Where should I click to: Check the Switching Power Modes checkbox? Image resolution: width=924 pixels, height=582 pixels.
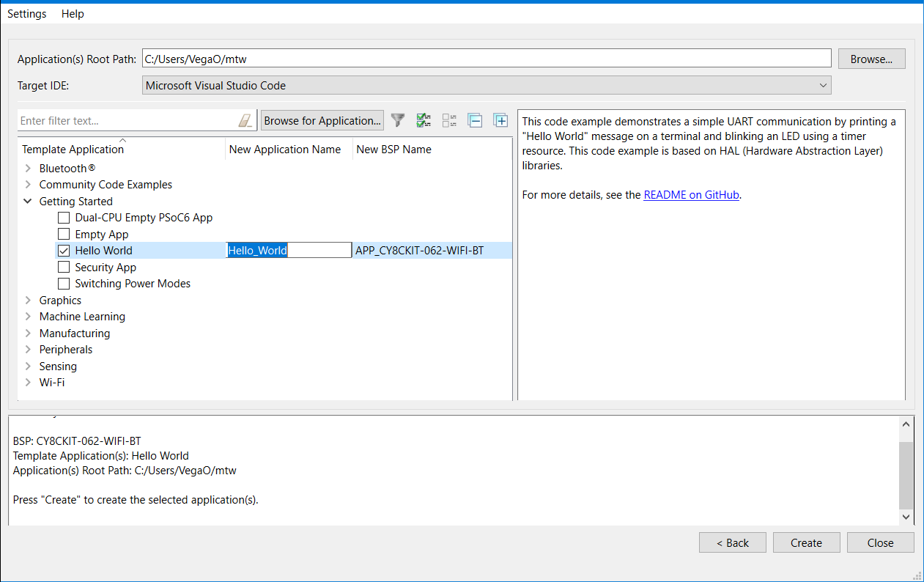tap(64, 284)
